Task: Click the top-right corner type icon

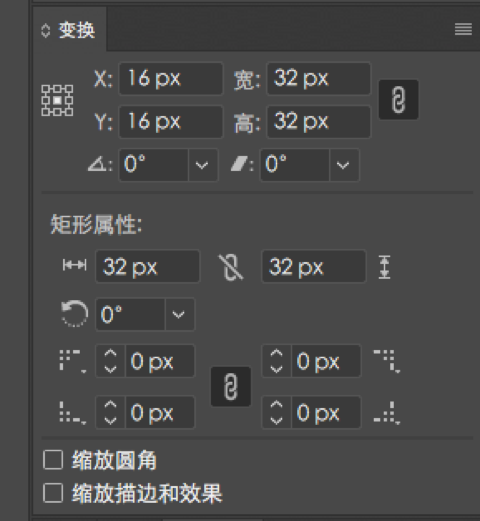Action: pyautogui.click(x=387, y=361)
